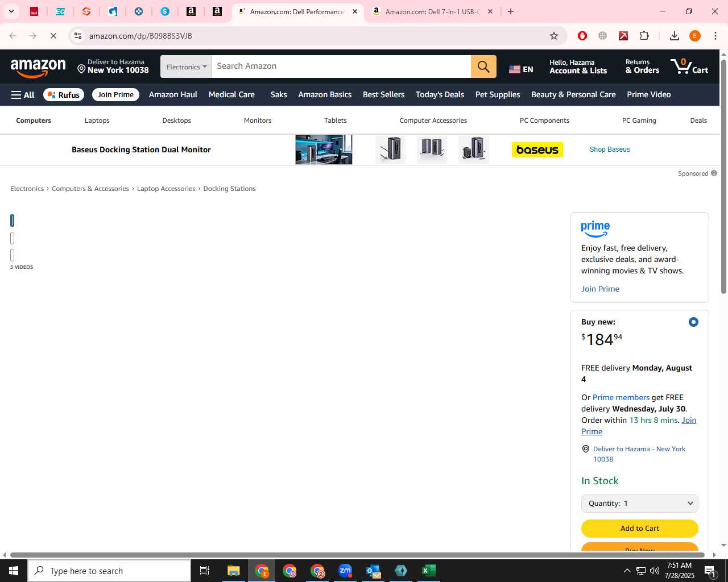Click the address bar URL

coord(140,36)
